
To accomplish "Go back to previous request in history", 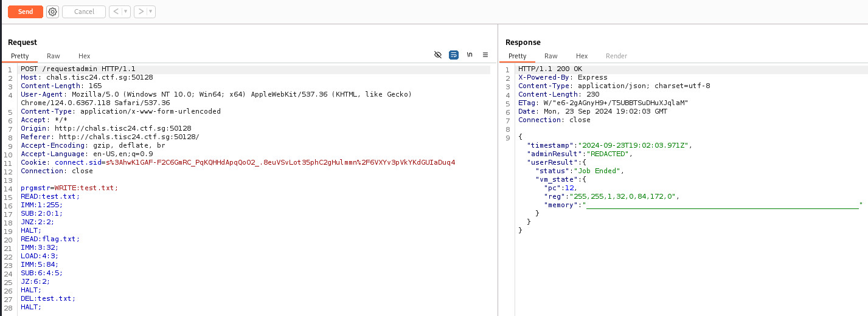I will [x=115, y=12].
